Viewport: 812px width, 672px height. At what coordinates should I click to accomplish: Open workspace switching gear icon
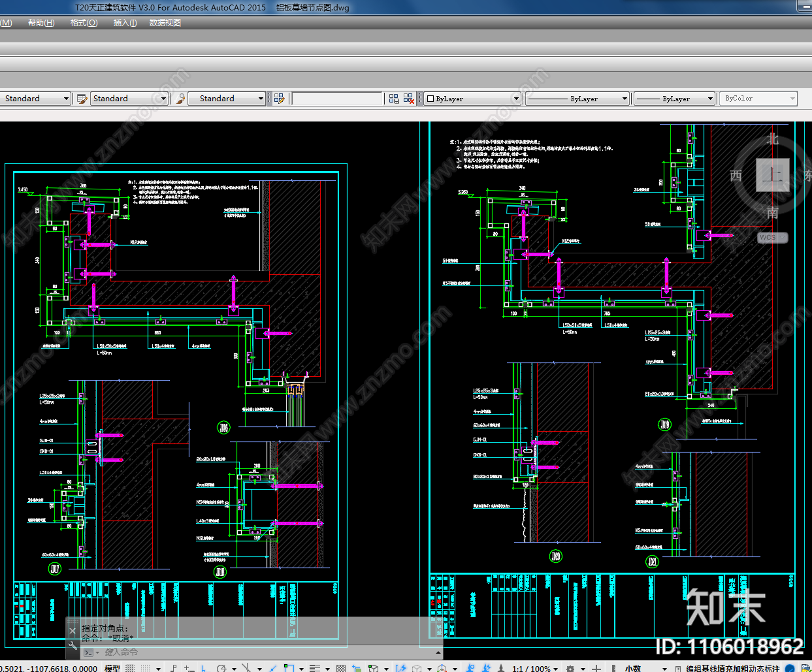[570, 668]
